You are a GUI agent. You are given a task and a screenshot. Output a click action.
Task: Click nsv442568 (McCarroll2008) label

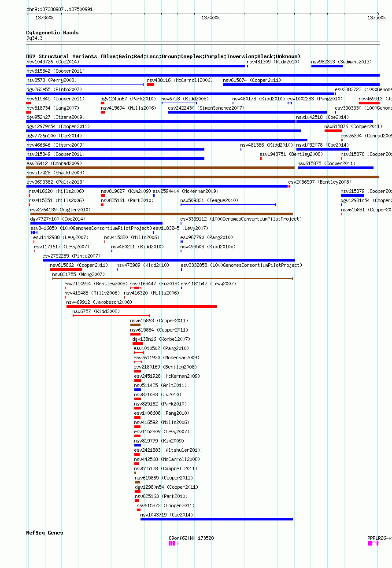point(167,459)
